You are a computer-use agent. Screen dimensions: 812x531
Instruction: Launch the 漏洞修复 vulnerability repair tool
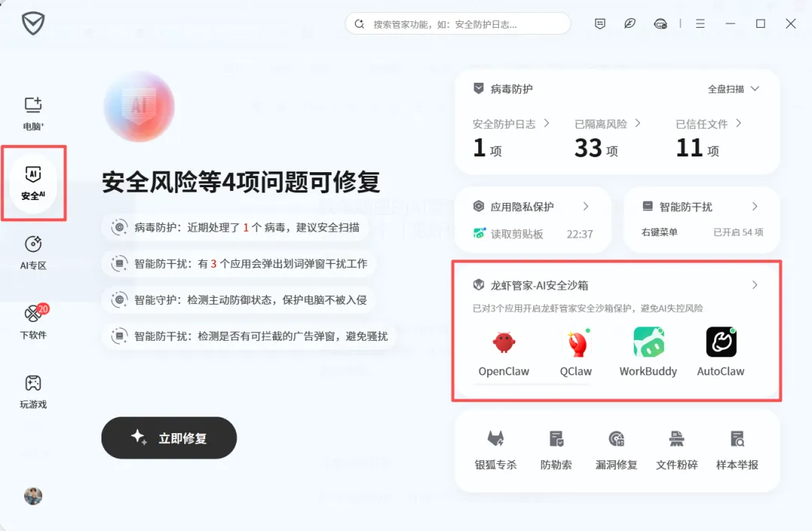[617, 450]
